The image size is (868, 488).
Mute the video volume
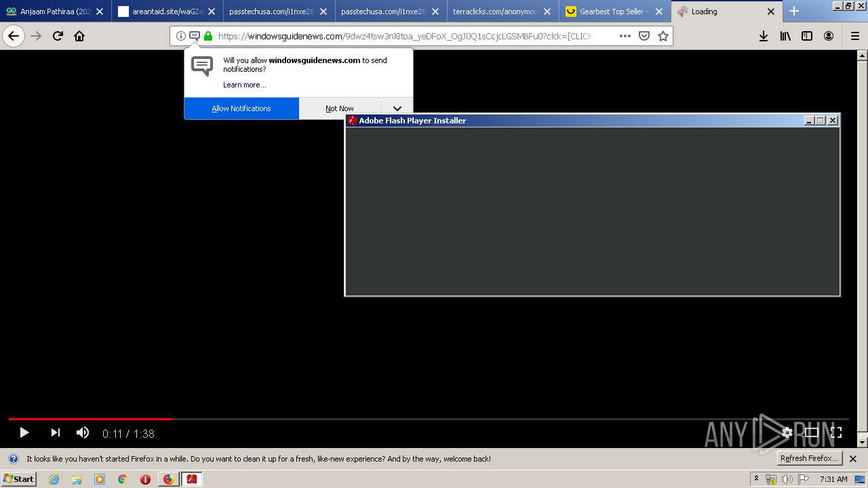click(83, 432)
